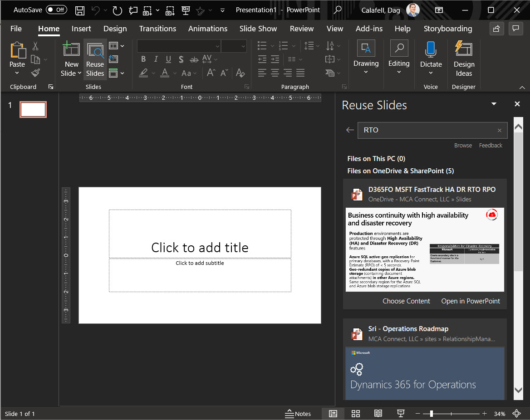Open Design Ideas
Image resolution: width=530 pixels, height=420 pixels.
(x=464, y=59)
